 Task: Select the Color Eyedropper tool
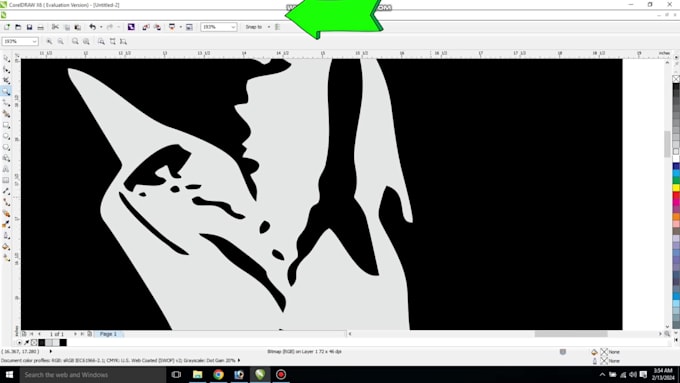click(x=6, y=224)
